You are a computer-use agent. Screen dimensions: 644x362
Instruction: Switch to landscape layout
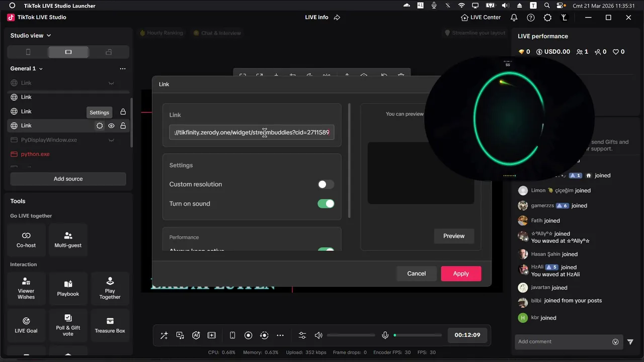68,52
